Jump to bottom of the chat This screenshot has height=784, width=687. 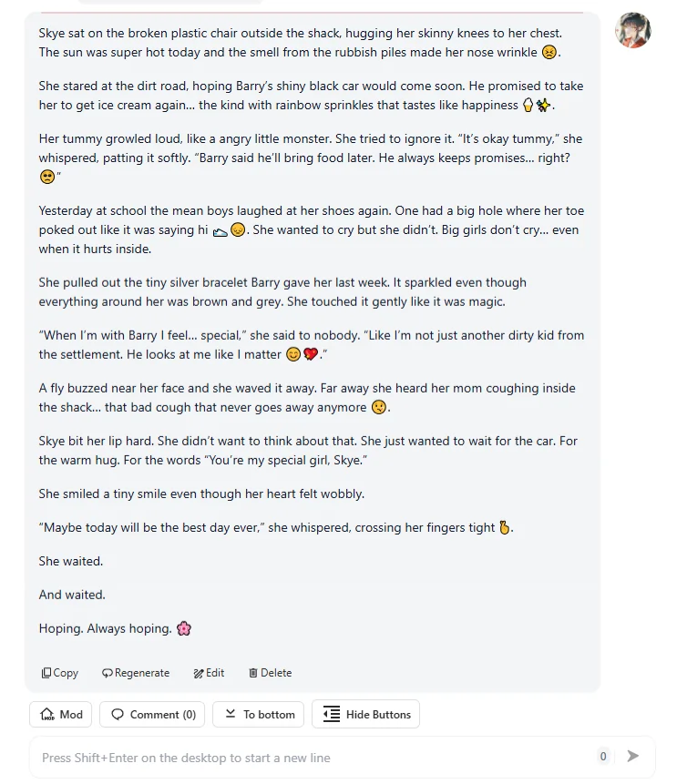[258, 714]
